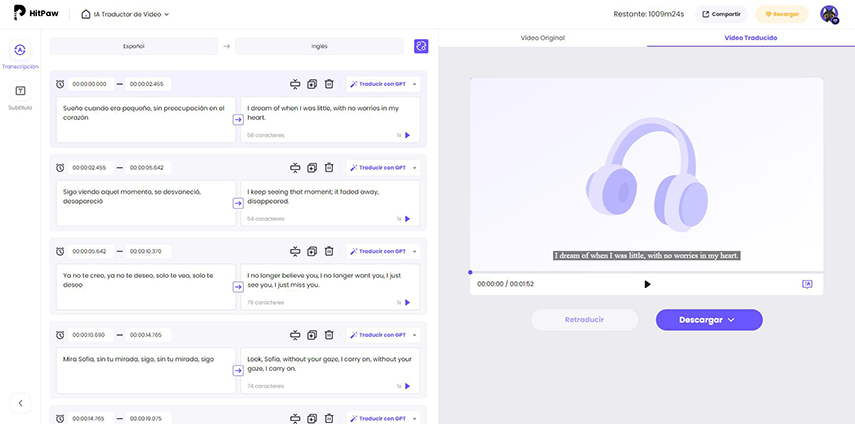Add a segment after the first segment

click(x=312, y=84)
